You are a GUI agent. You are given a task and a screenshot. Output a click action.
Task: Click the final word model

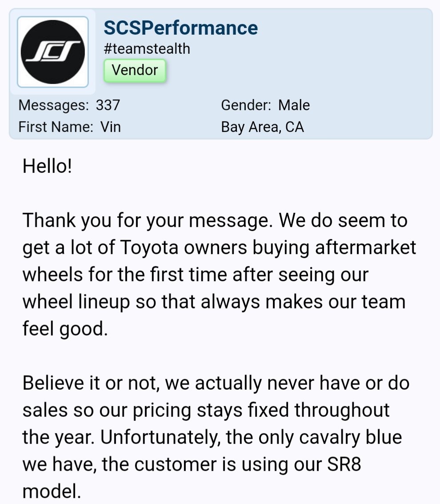point(52,492)
